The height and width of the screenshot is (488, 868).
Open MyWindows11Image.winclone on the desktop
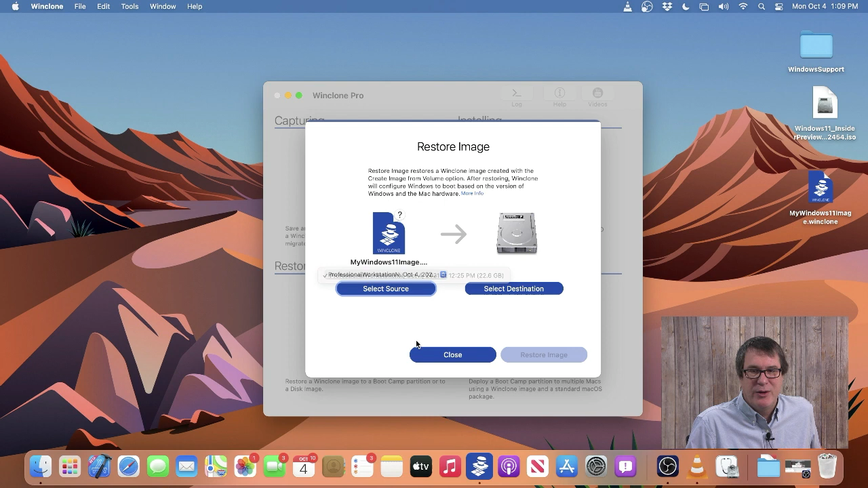tap(820, 188)
